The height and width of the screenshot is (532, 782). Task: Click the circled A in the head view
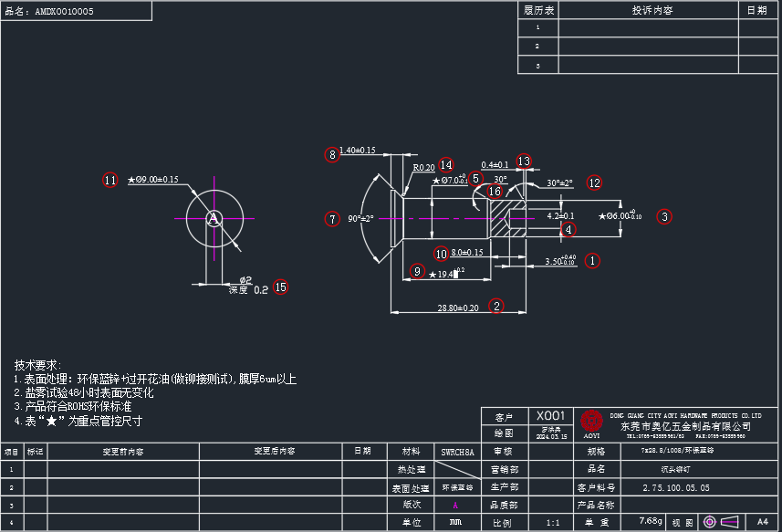point(213,218)
